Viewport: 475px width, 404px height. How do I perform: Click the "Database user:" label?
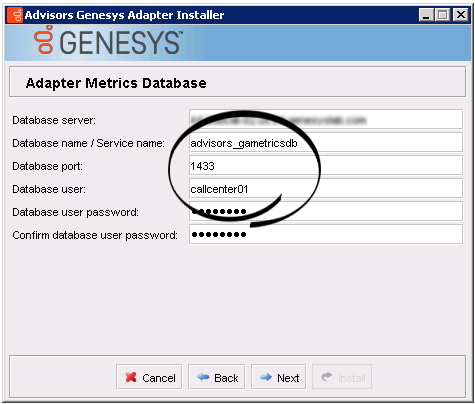pos(49,189)
